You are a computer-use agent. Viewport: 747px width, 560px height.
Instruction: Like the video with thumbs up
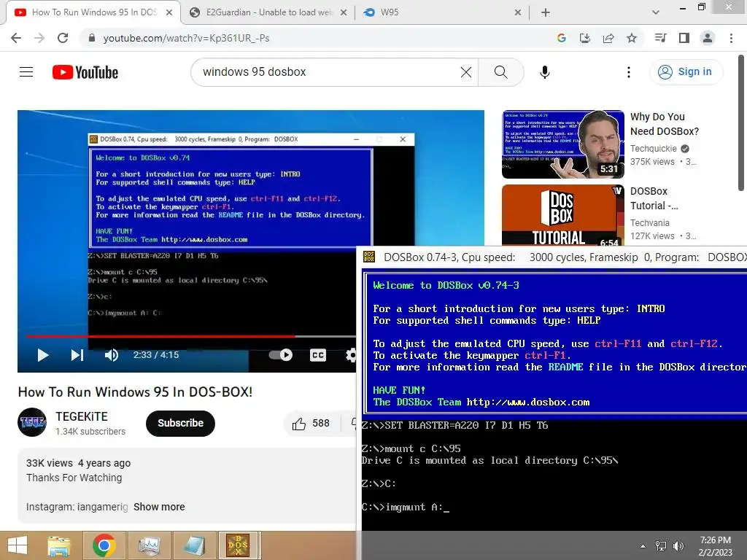(x=298, y=424)
